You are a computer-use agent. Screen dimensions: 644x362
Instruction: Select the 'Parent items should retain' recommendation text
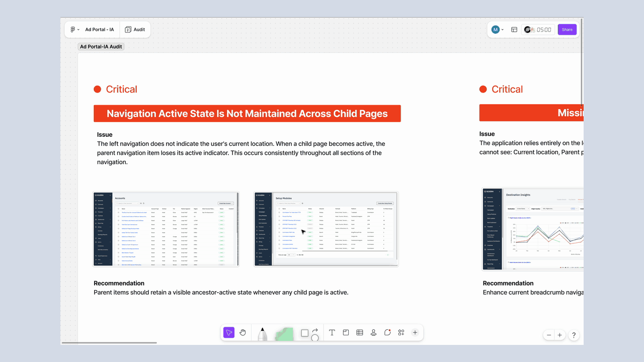coord(221,292)
